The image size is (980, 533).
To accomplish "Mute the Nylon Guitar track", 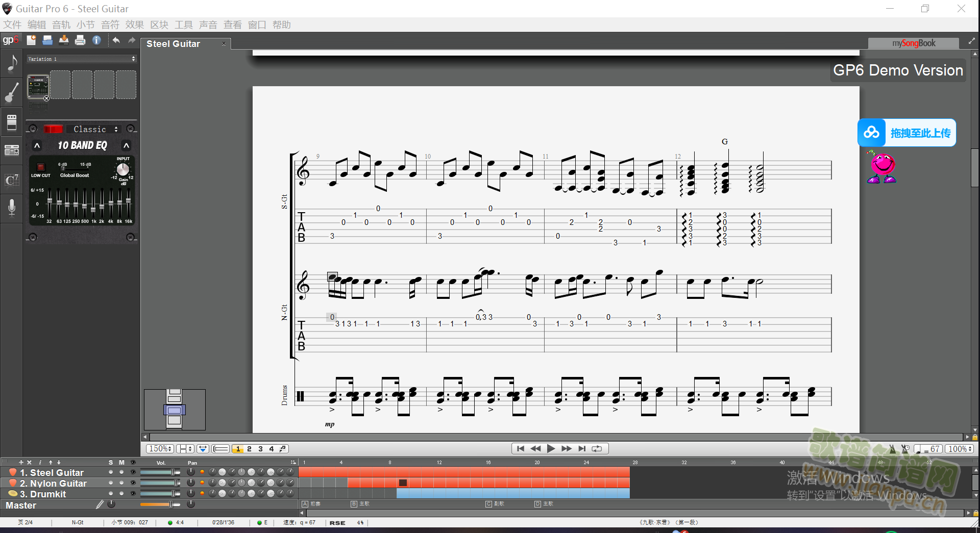I will (121, 483).
